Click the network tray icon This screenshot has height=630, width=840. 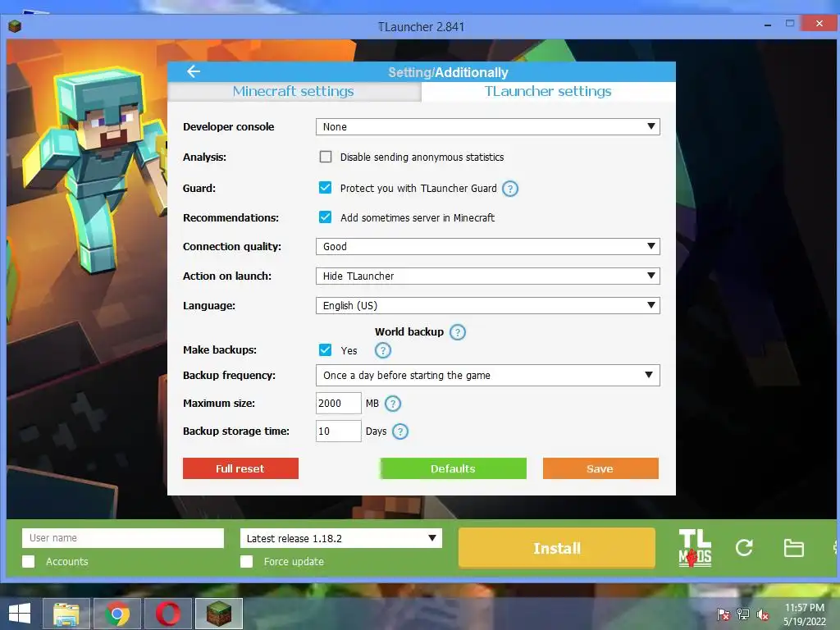click(743, 614)
